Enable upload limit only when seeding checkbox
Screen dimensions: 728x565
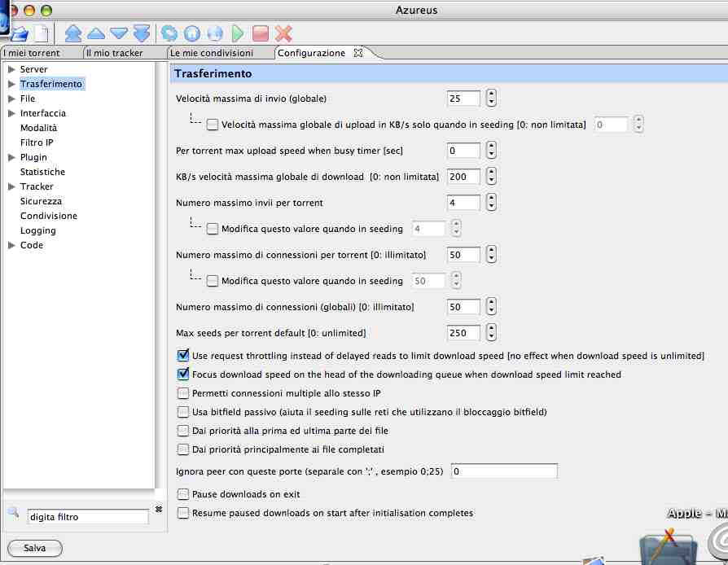[x=213, y=125]
